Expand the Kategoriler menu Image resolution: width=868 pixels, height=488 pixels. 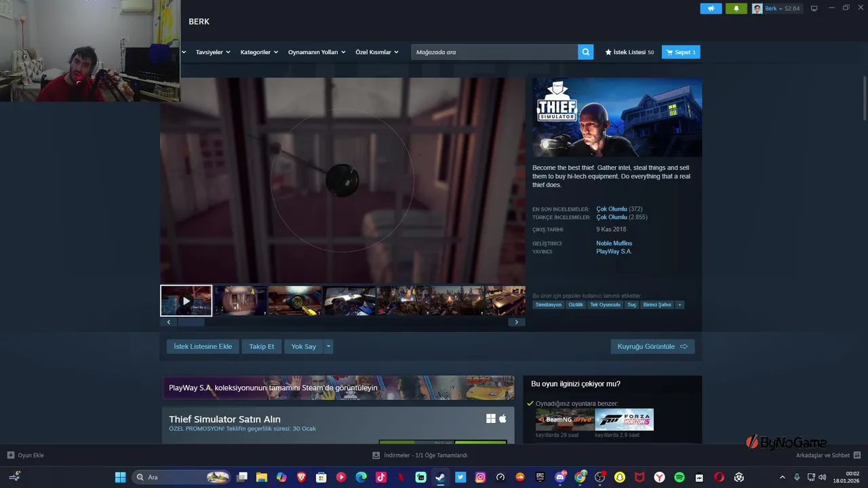pyautogui.click(x=259, y=52)
